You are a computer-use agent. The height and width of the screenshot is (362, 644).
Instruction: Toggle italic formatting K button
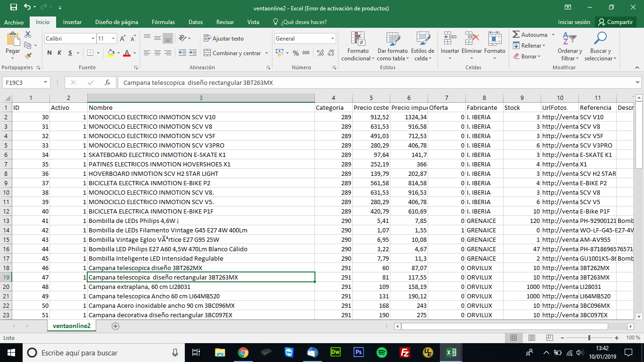click(x=60, y=53)
